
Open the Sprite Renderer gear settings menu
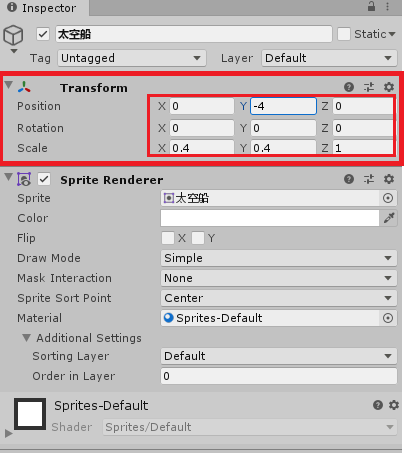tap(389, 179)
